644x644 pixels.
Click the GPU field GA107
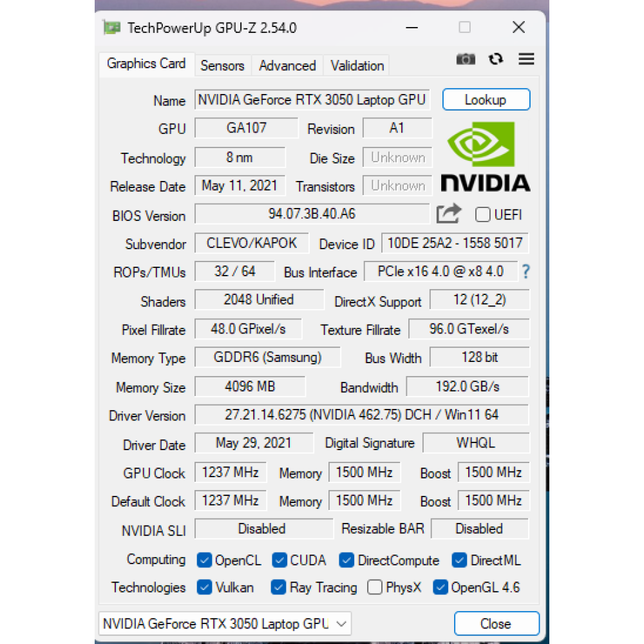coord(247,128)
